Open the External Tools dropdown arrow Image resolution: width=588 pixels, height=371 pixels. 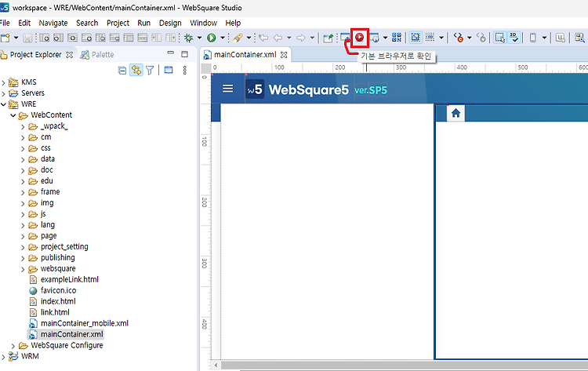click(x=249, y=38)
